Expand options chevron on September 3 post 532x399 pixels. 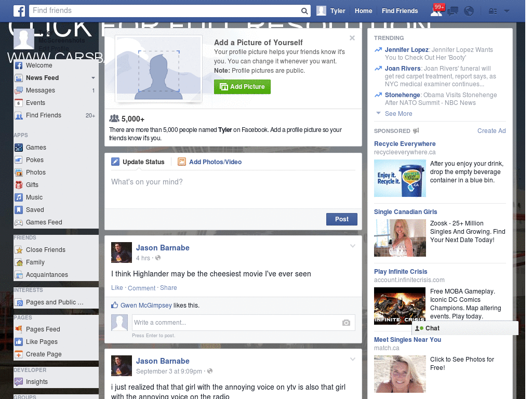[353, 359]
